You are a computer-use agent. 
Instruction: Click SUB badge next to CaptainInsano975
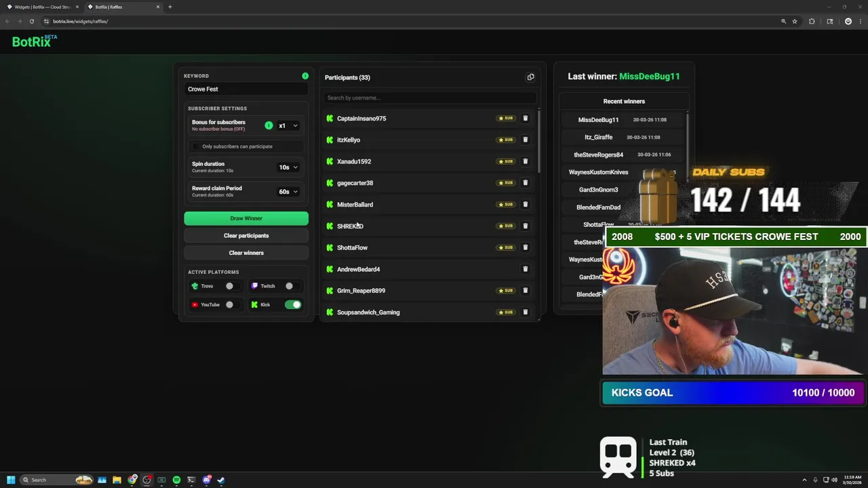tap(506, 118)
